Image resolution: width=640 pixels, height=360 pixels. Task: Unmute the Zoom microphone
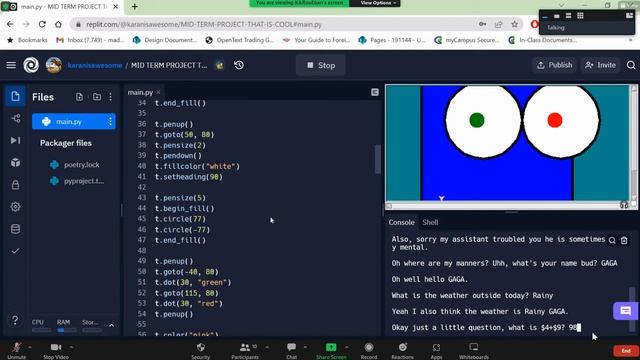pyautogui.click(x=16, y=350)
